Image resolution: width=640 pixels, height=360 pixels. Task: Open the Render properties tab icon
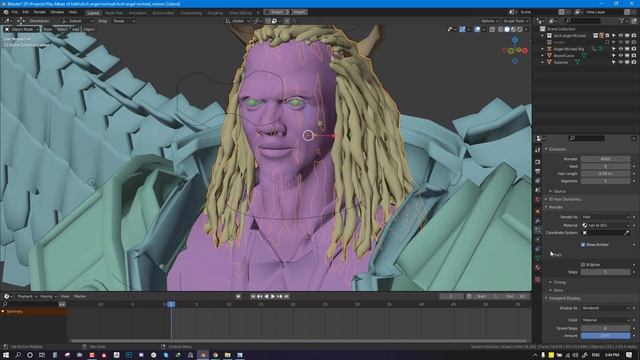(x=538, y=162)
